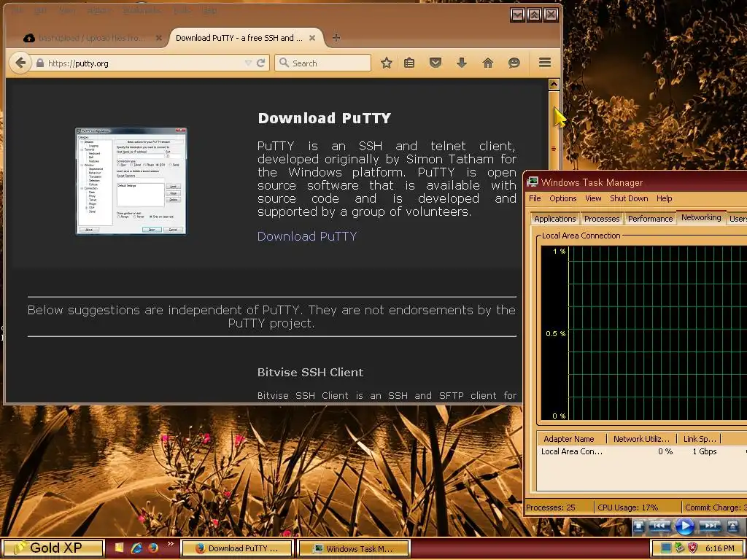Screen dimensions: 747x560
Task: Focus the putty.org address bar
Action: pos(143,63)
